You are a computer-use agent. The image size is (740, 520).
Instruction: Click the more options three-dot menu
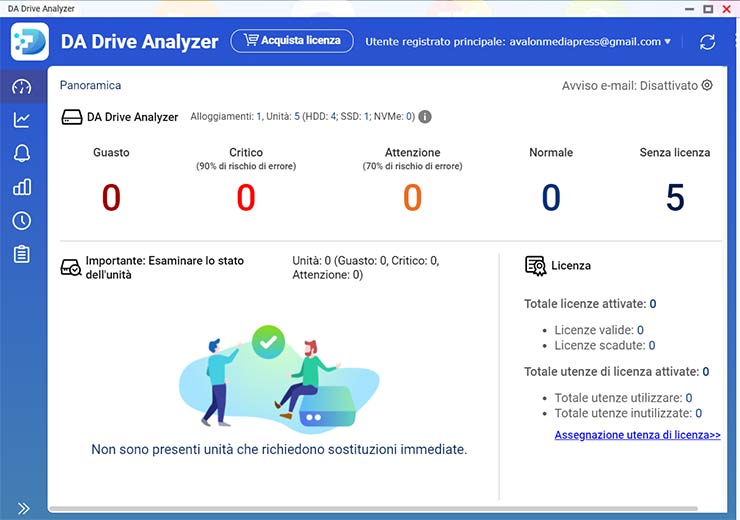point(735,42)
